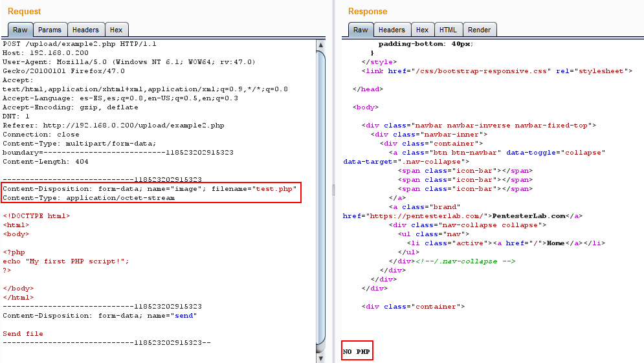644x363 pixels.
Task: Click the request pane scrollbar thumb
Action: pyautogui.click(x=321, y=194)
